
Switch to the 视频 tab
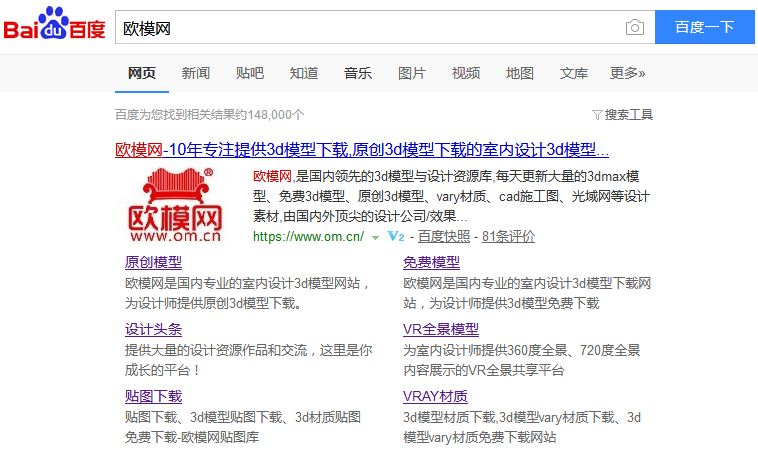click(x=466, y=73)
